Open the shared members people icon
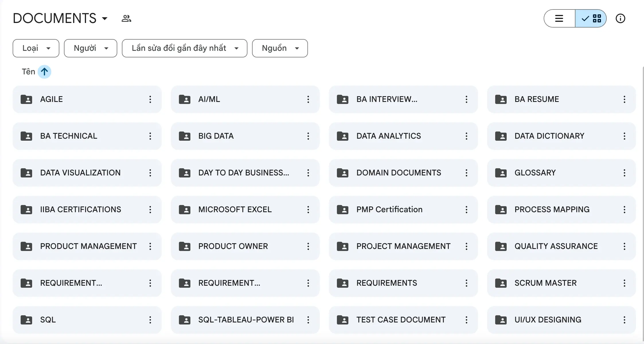 126,19
